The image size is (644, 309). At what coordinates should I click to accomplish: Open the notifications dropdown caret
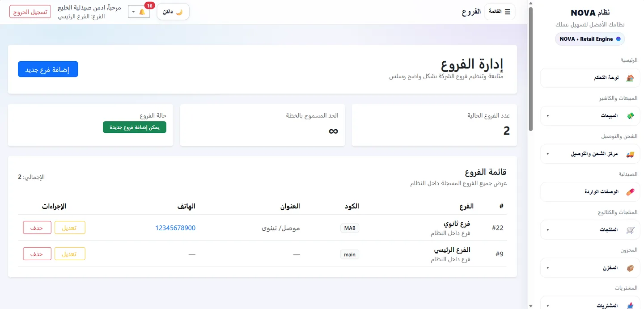point(133,12)
